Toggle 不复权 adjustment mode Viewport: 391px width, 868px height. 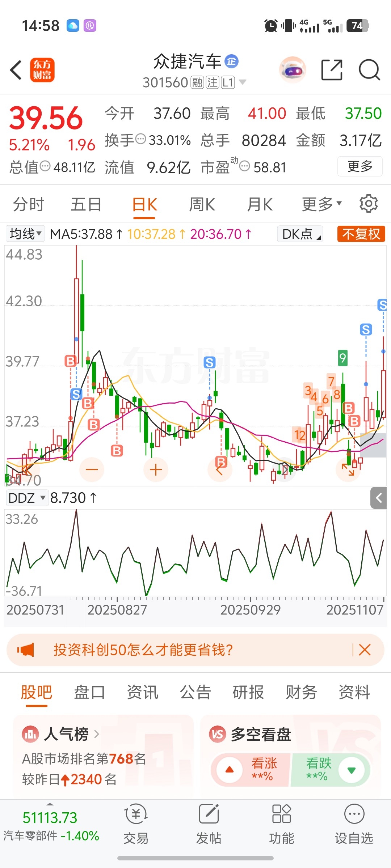(361, 234)
